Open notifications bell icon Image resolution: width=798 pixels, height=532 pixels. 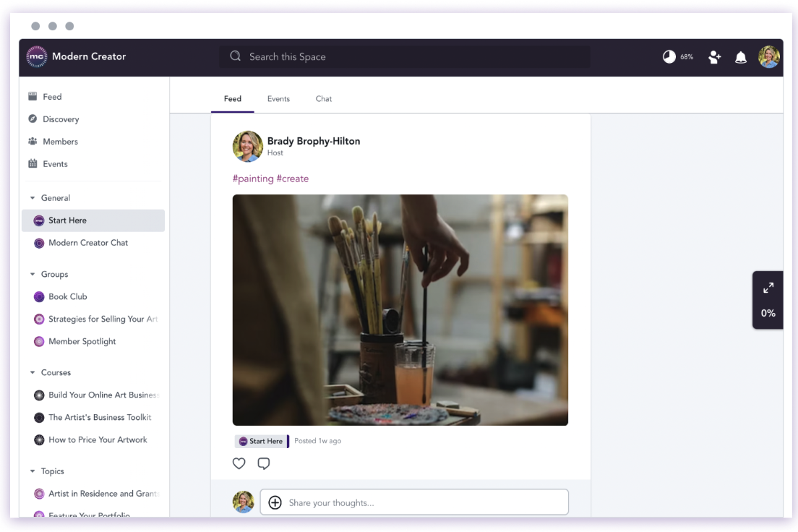click(x=740, y=57)
